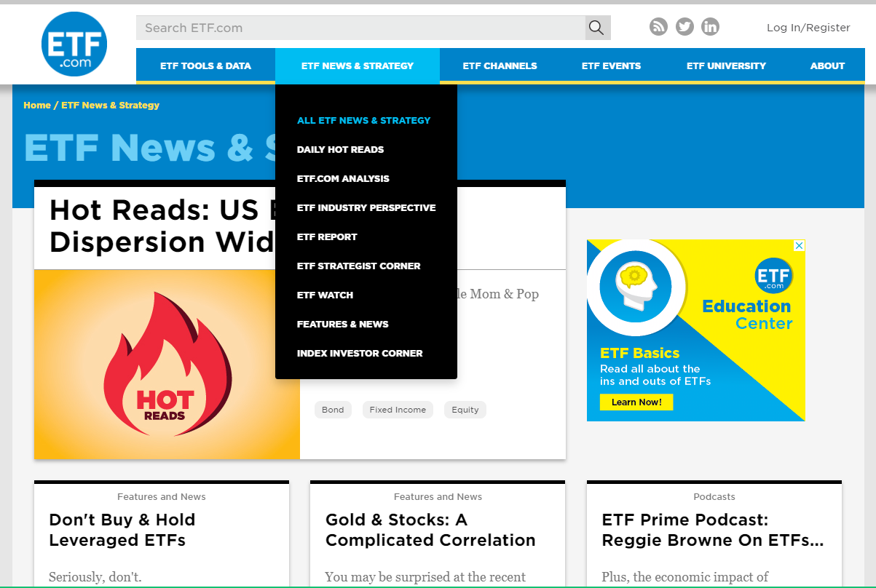This screenshot has height=588, width=876.
Task: Select Features & News menu entry
Action: pyautogui.click(x=342, y=324)
